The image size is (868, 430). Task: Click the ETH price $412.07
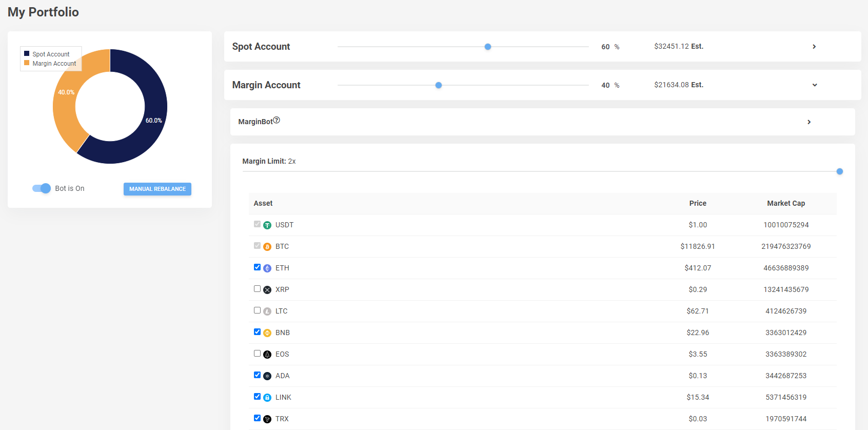698,268
